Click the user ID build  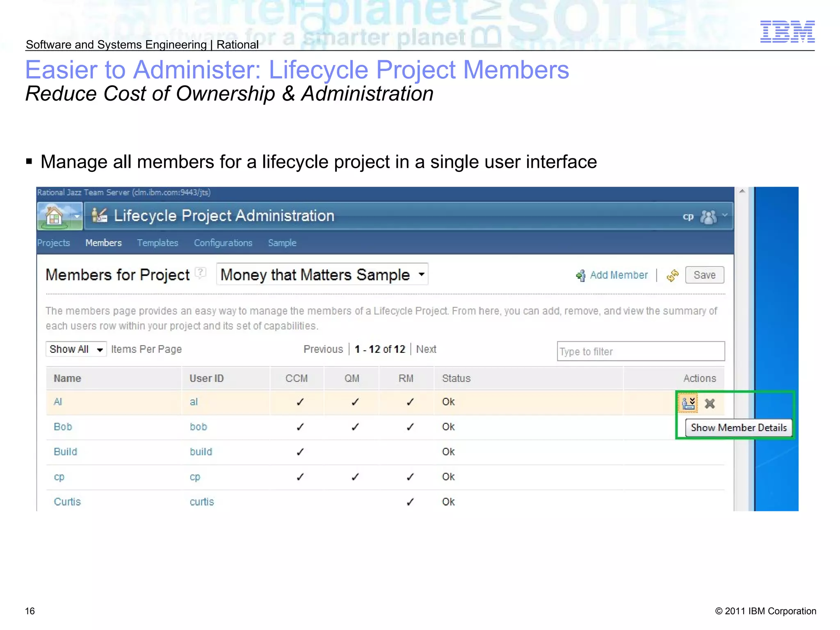pyautogui.click(x=201, y=452)
